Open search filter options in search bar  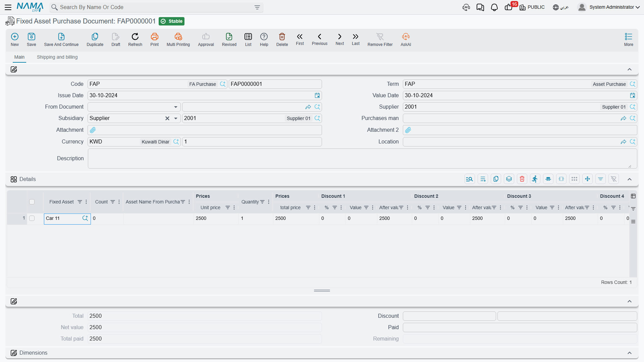[x=257, y=7]
